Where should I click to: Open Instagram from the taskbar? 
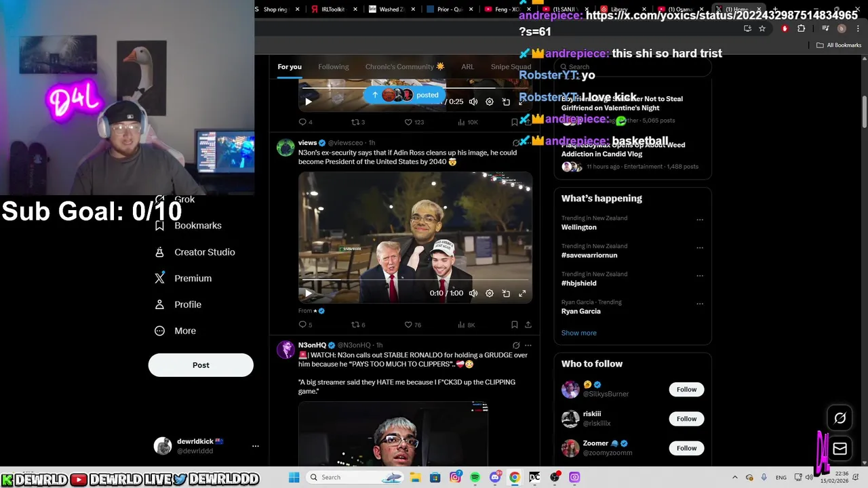[455, 477]
